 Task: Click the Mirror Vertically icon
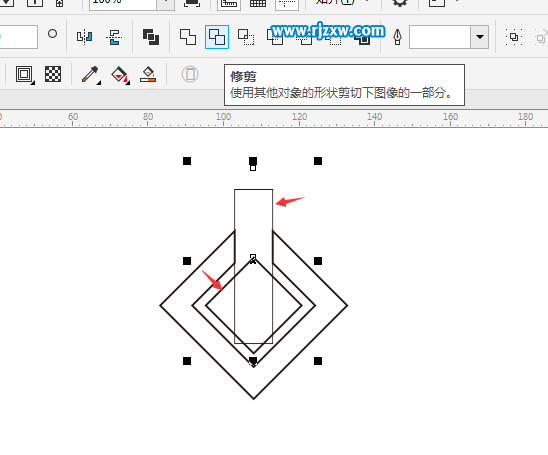click(x=114, y=37)
